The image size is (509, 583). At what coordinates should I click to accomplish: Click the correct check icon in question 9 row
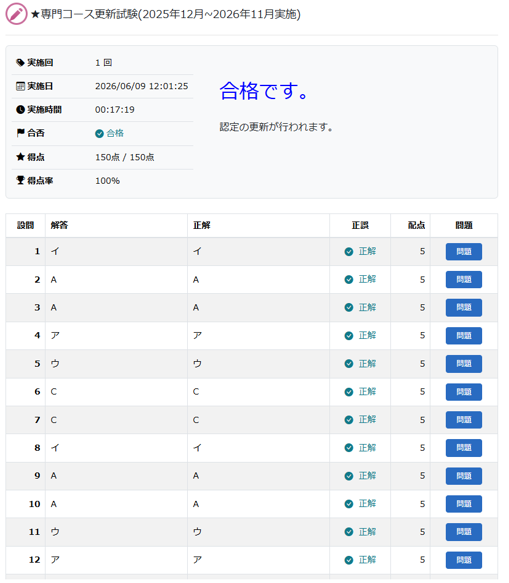(349, 476)
